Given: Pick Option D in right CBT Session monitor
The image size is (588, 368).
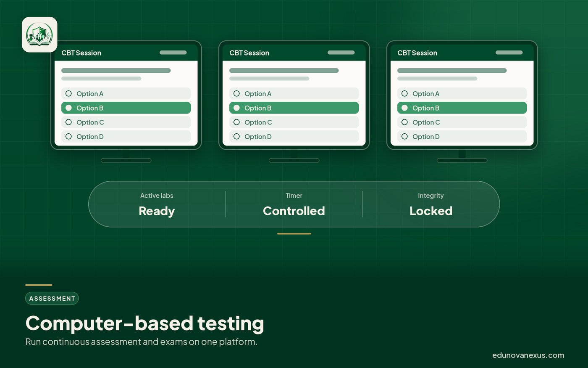Looking at the screenshot, I should click(462, 137).
